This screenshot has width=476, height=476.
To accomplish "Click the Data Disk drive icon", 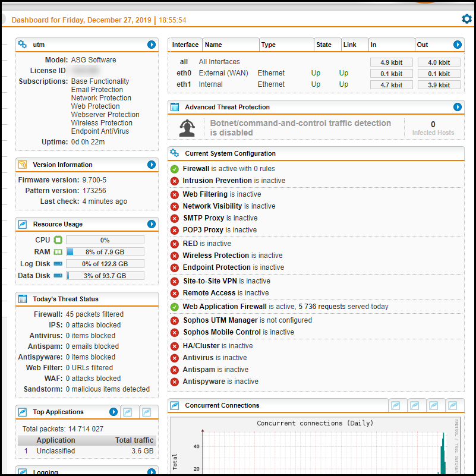I will [58, 276].
